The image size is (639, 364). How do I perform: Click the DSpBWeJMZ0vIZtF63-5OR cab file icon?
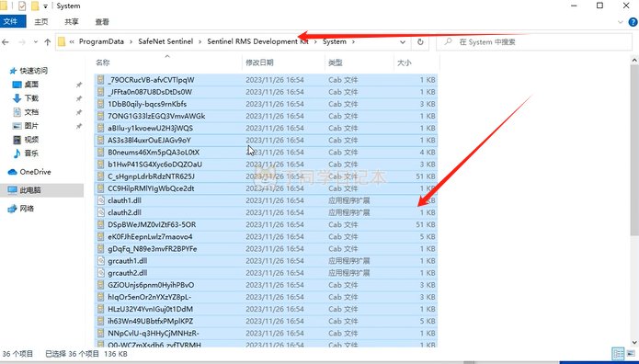tap(100, 224)
